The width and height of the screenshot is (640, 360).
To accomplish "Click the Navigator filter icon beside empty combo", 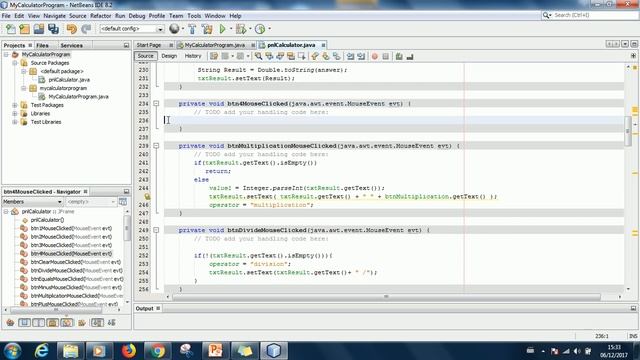I will click(x=123, y=202).
